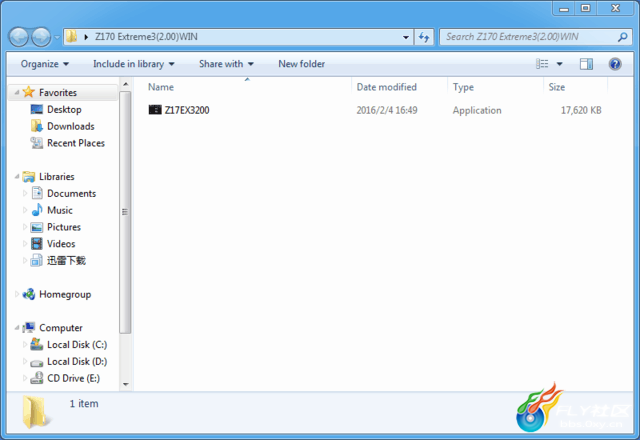Click the 2016/2/4 16:49 date cell
The height and width of the screenshot is (440, 640).
pos(387,110)
